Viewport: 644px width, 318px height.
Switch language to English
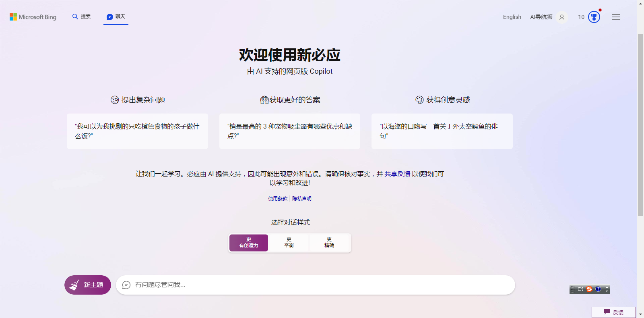[x=512, y=17]
